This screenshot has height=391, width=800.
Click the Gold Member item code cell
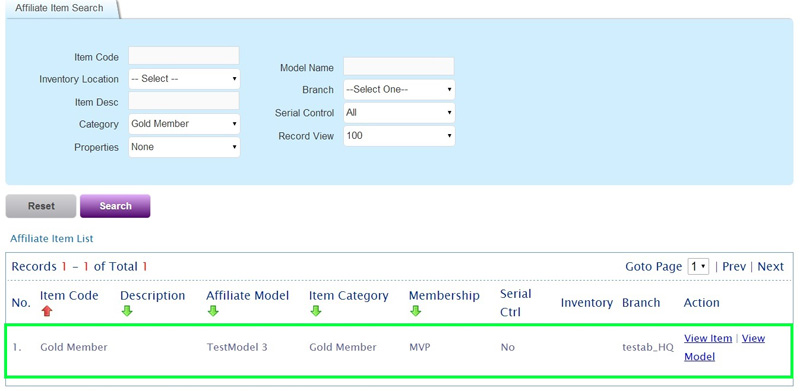pos(74,347)
